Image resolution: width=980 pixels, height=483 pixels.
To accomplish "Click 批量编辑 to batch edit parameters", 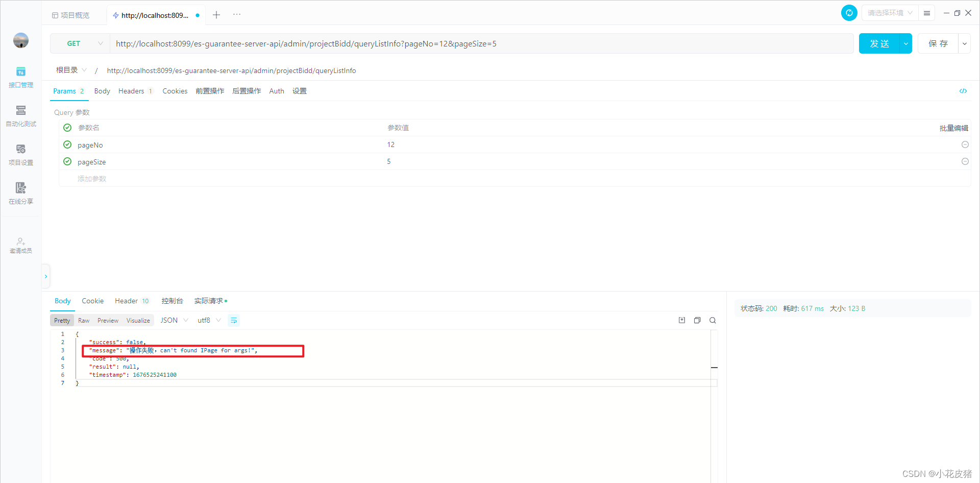I will (954, 128).
